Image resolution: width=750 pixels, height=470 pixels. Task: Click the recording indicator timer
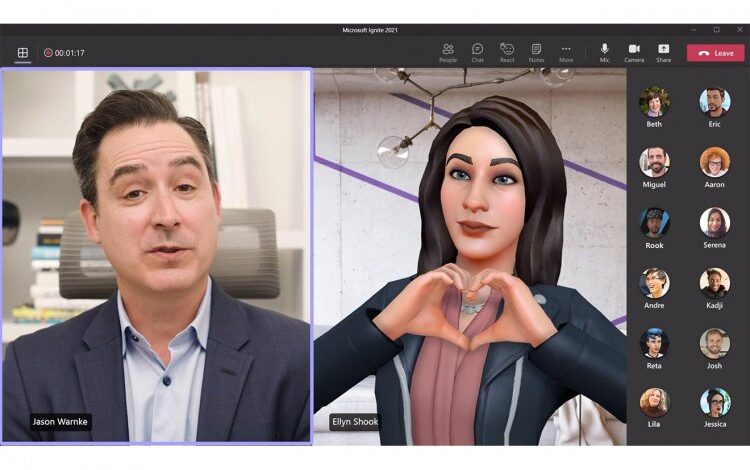(64, 53)
